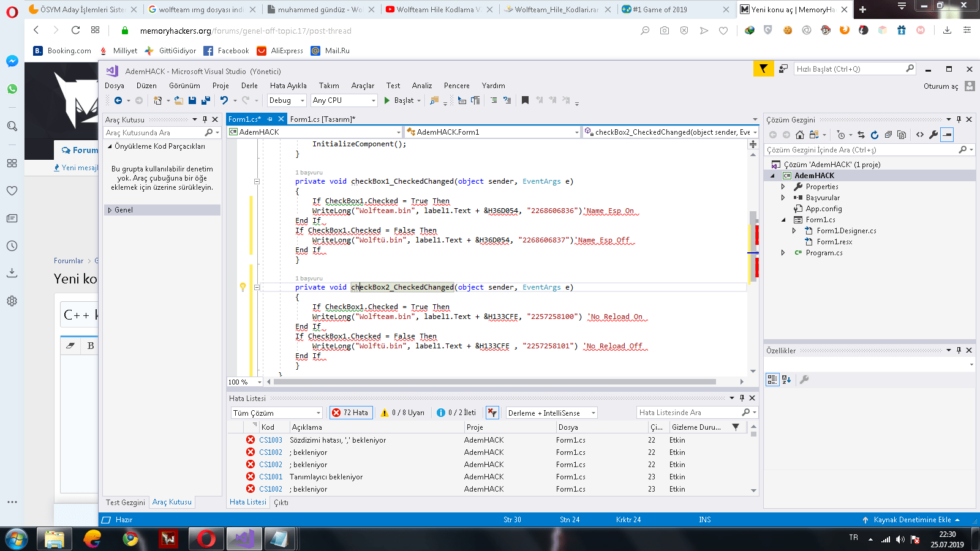The width and height of the screenshot is (980, 551).
Task: Expand the Başvurular node
Action: 783,198
